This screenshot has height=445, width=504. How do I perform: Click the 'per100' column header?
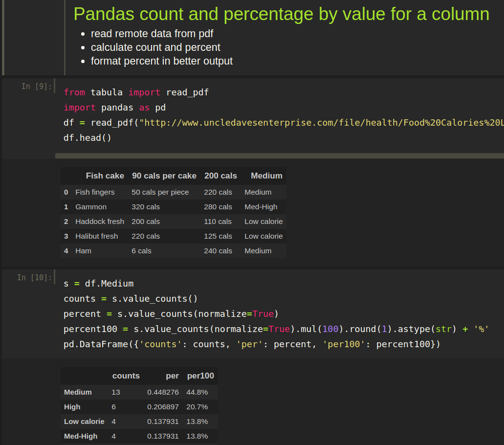(x=200, y=376)
